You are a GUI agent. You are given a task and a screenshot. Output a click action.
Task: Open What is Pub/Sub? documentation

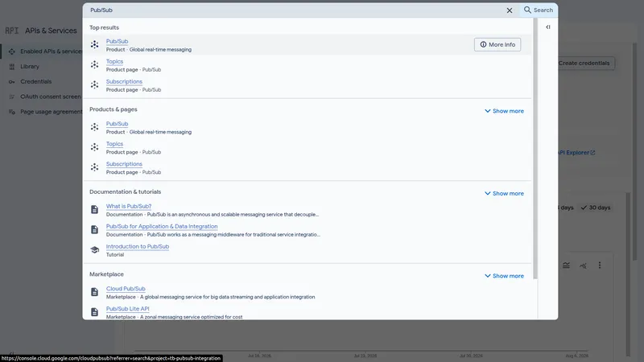[129, 206]
